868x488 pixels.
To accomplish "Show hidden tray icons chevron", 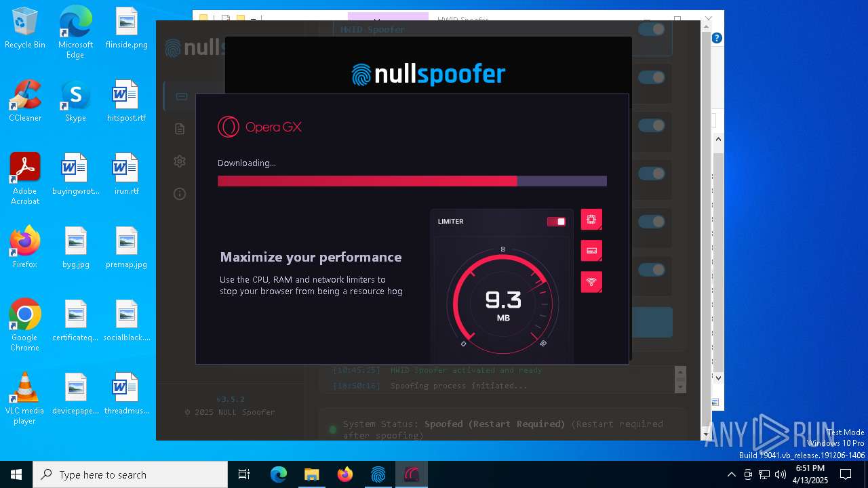I will click(731, 474).
